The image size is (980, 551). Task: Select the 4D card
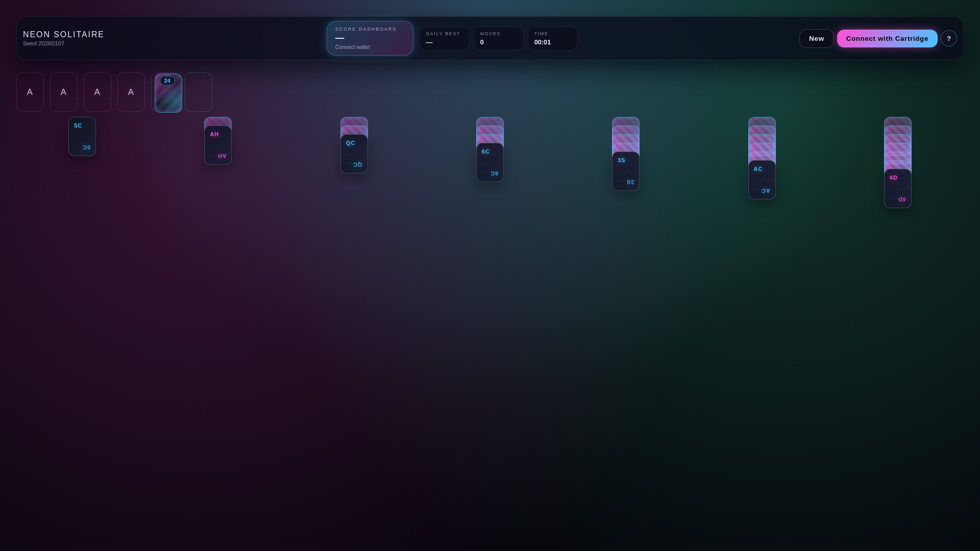pos(898,188)
